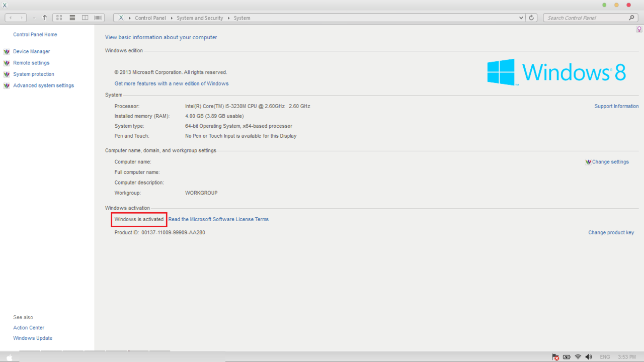Click Control Panel in breadcrumb path
Viewport: 644px width, 362px height.
tap(150, 18)
